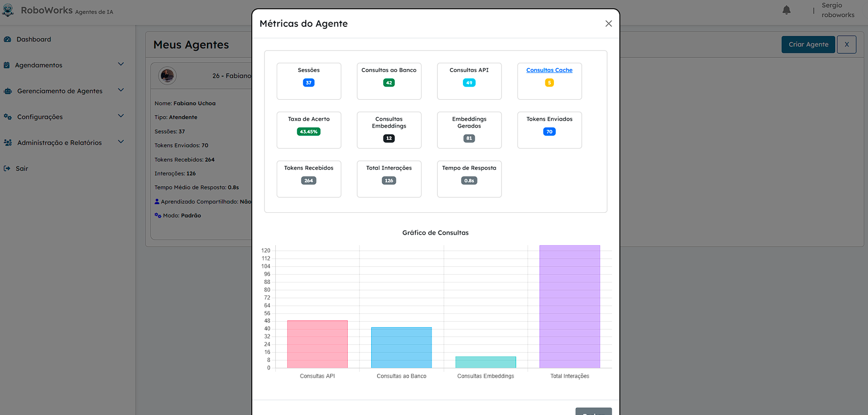Click the purple Total Interações bar

click(x=569, y=306)
